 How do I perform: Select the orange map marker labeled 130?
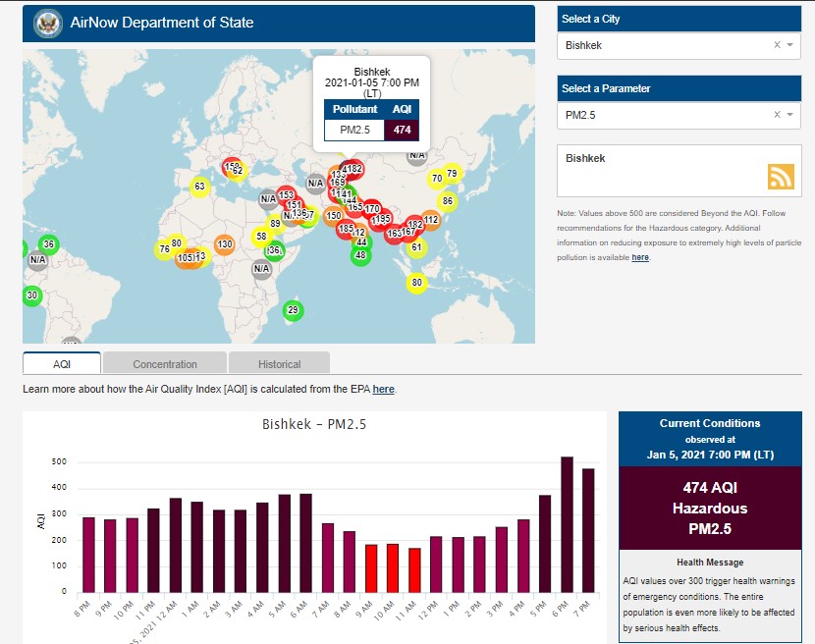[225, 244]
